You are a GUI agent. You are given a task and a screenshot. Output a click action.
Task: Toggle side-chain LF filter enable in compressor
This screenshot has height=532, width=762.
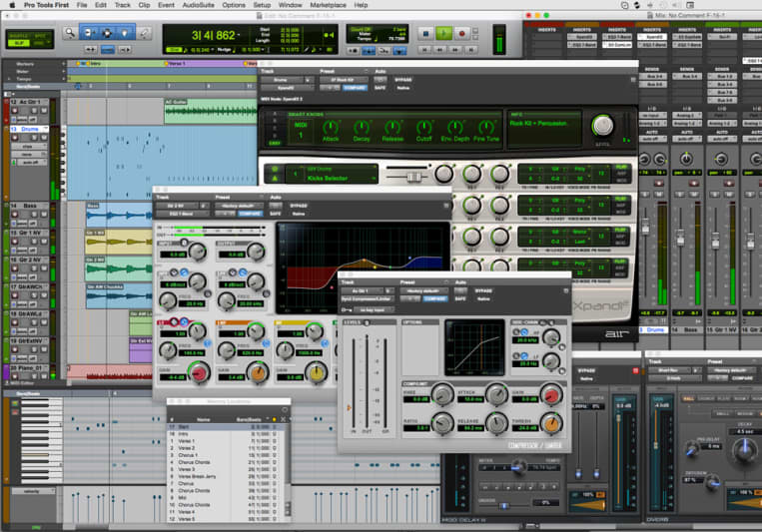pyautogui.click(x=525, y=356)
